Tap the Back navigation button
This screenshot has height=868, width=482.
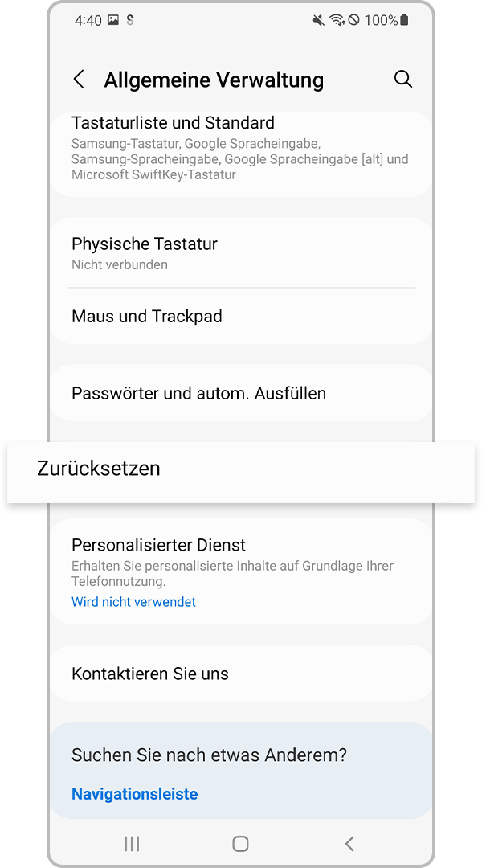click(349, 844)
